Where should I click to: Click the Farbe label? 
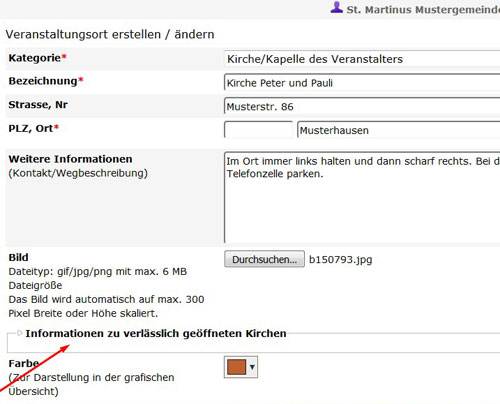pos(24,363)
